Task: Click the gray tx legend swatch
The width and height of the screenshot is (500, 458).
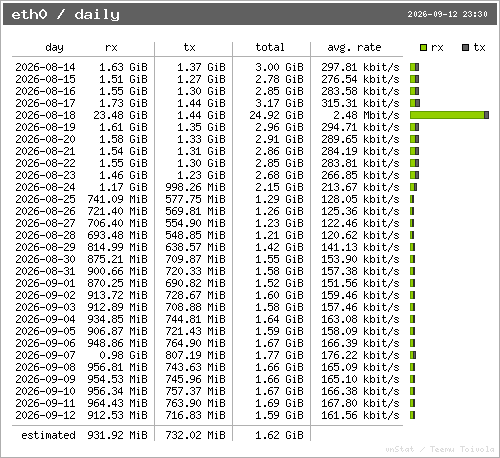Action: [466, 48]
